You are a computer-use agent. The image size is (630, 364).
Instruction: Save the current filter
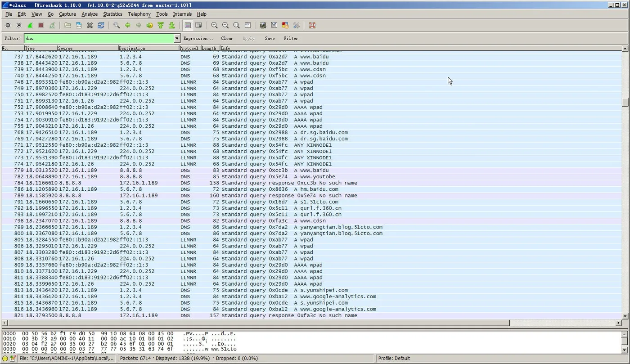(270, 39)
